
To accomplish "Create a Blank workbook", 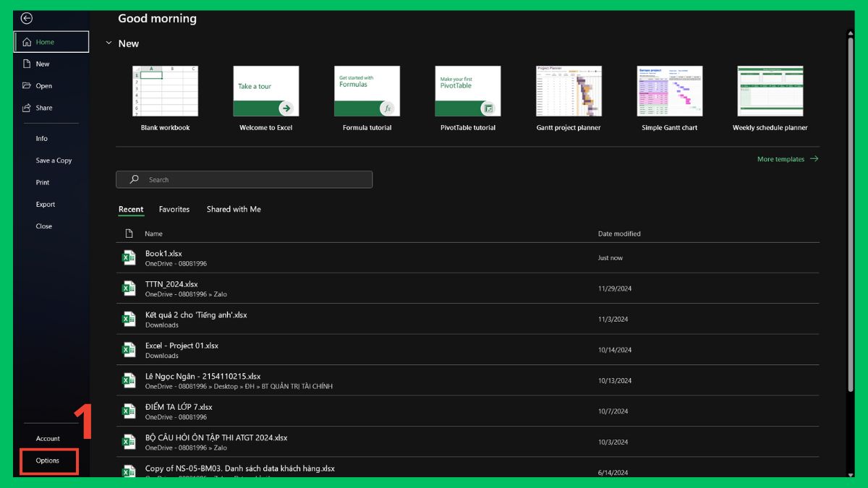I will (x=165, y=99).
